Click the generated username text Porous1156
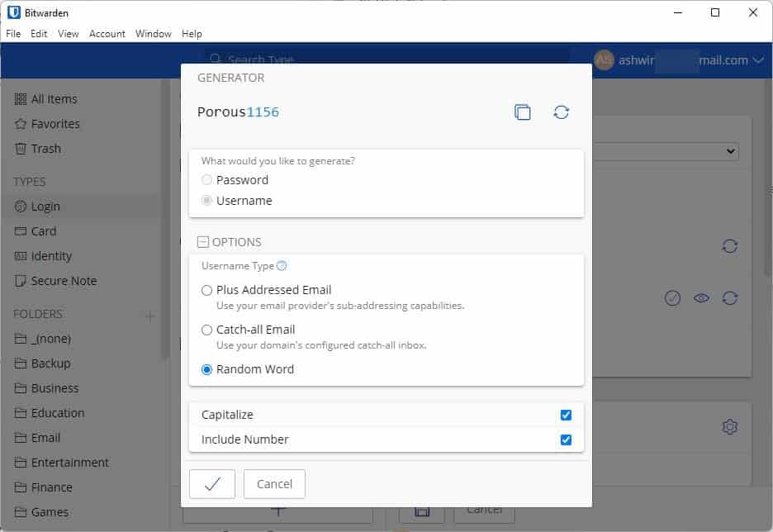 tap(238, 112)
